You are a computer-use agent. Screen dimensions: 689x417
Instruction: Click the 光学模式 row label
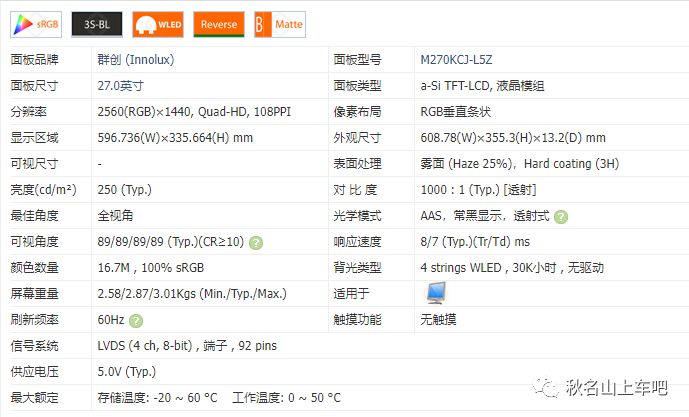pos(357,216)
